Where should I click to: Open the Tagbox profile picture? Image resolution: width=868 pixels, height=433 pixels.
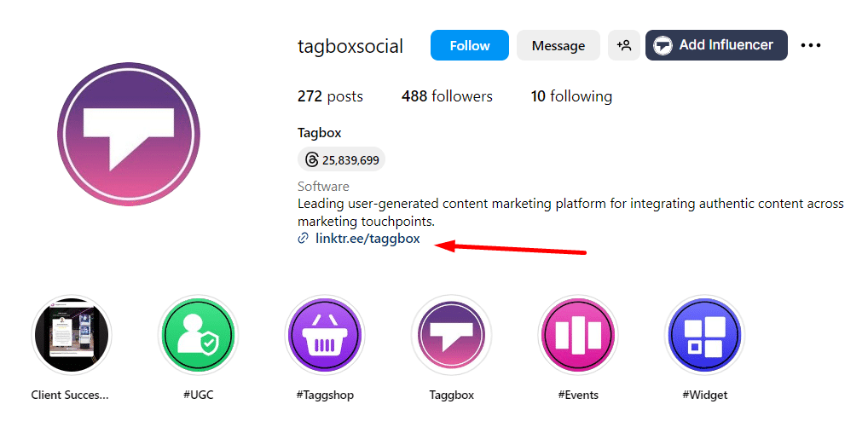[128, 134]
